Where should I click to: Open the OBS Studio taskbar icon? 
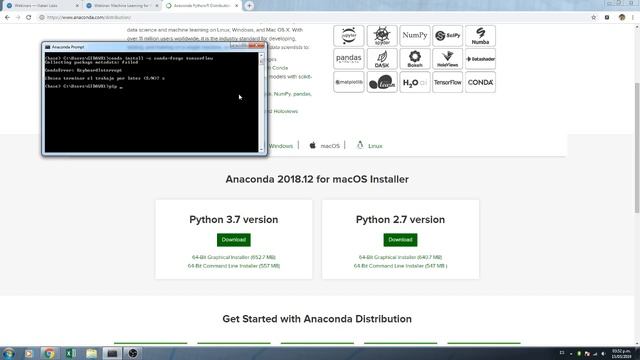pyautogui.click(x=133, y=353)
